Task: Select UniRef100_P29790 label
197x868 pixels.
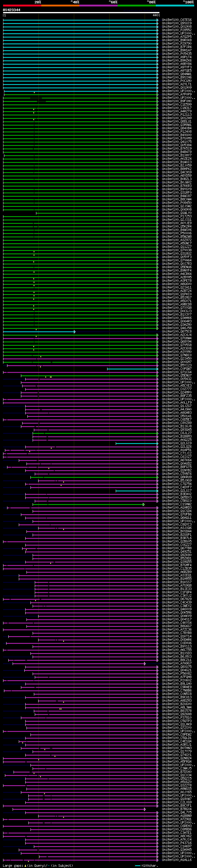Action: 176,43
